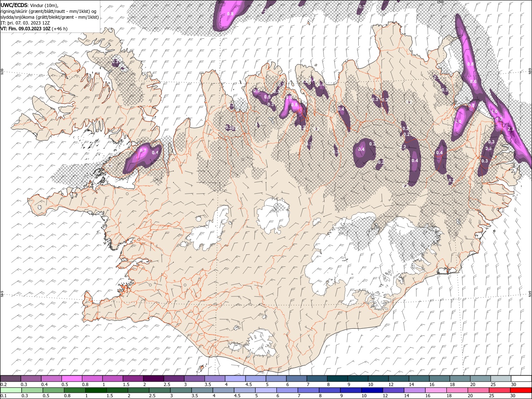This screenshot has width=532, height=399.
Task: Select the snow legend swatch starting at 14
Action: 419,379
